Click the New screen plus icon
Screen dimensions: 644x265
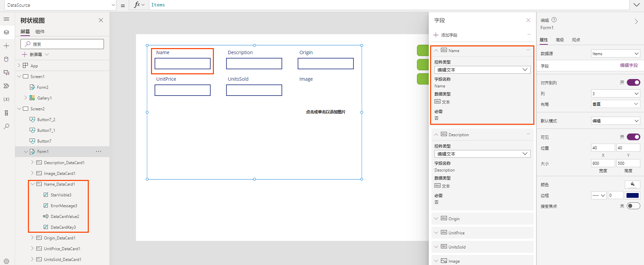(24, 54)
